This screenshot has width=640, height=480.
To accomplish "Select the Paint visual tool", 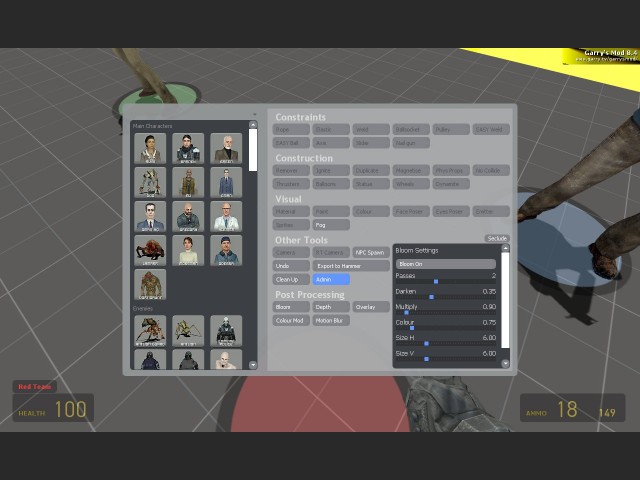I will click(x=331, y=211).
